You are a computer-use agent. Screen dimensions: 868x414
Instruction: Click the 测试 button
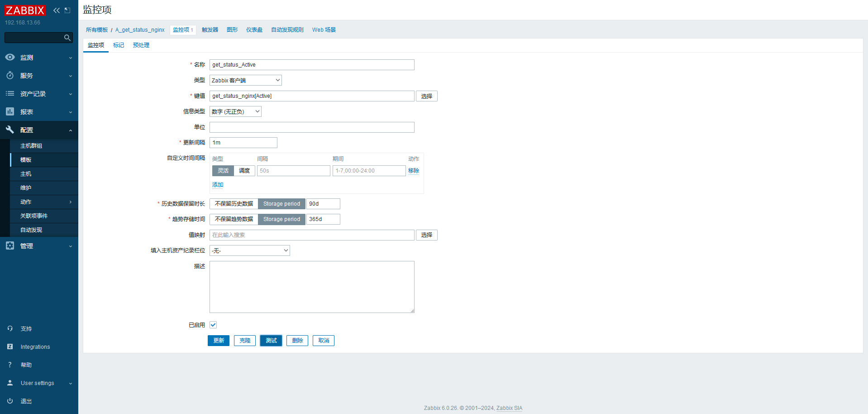click(271, 341)
